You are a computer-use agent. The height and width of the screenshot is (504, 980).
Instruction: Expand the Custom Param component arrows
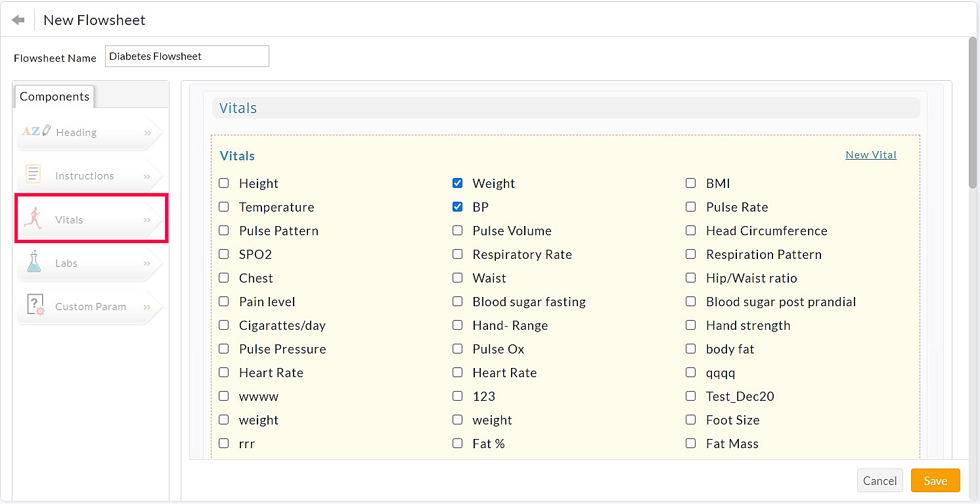pyautogui.click(x=147, y=306)
